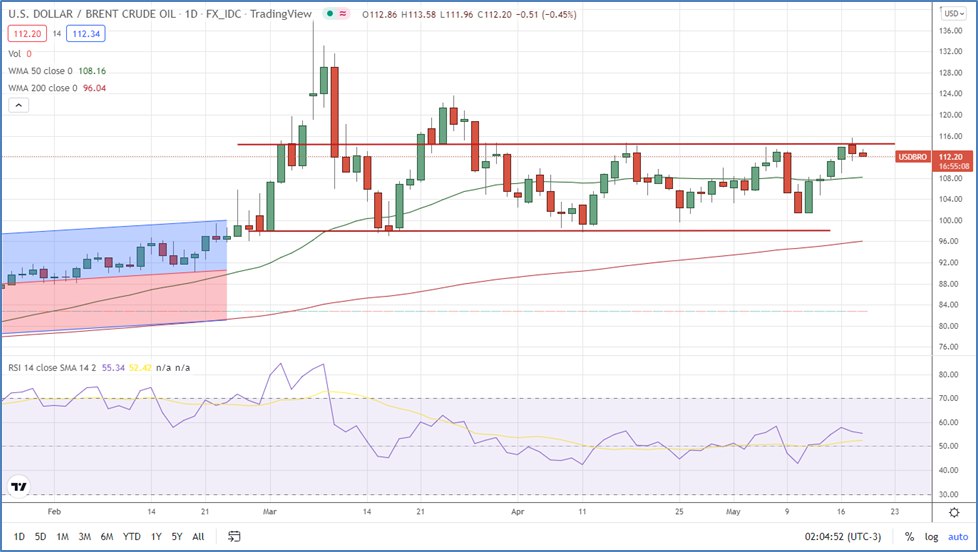Open the USD currency dropdown
This screenshot has height=552, width=978.
pos(953,13)
